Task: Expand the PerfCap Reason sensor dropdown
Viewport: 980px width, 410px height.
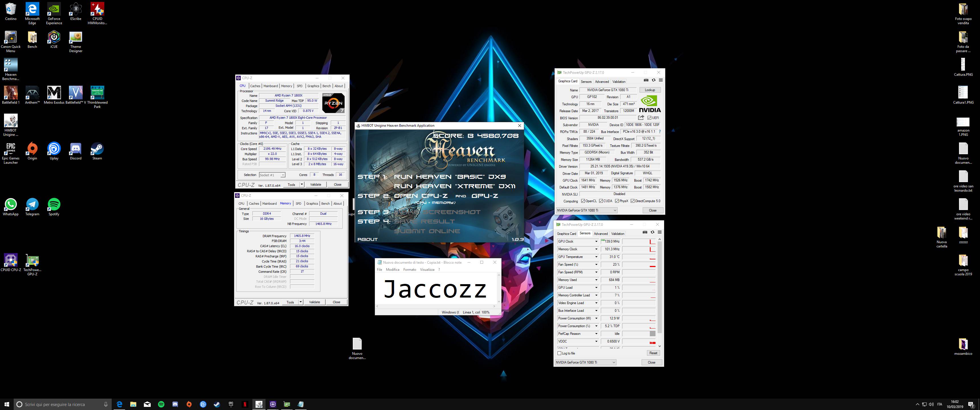Action: coord(596,334)
